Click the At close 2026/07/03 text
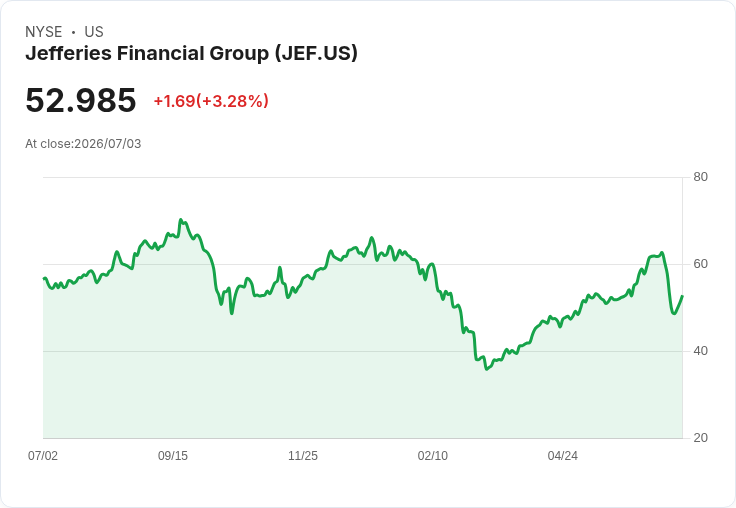736x508 pixels. point(83,144)
